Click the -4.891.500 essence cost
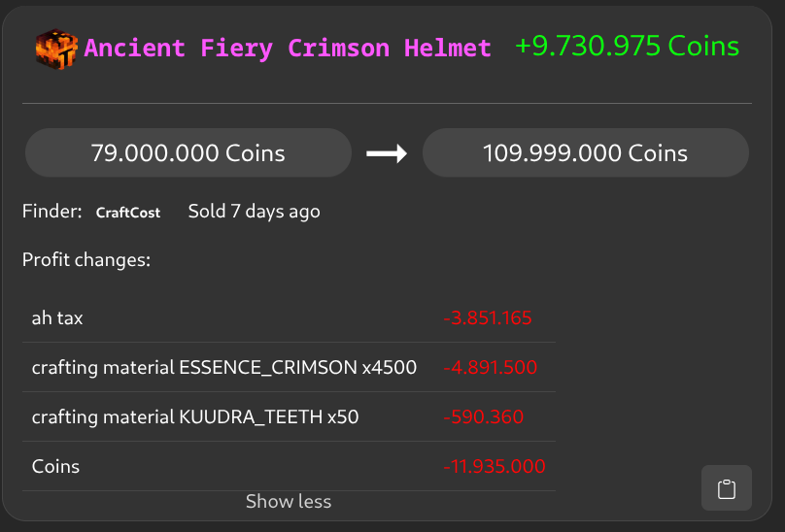 coord(490,367)
